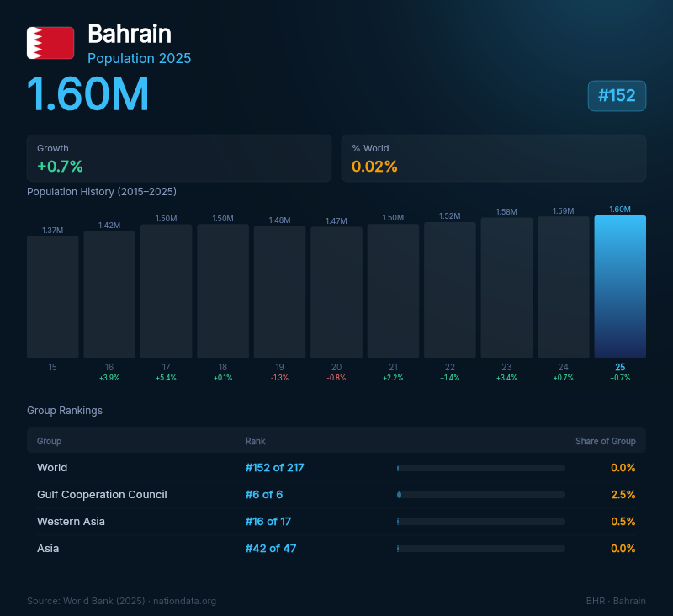Click the World share progress bar
The image size is (673, 616).
click(481, 468)
